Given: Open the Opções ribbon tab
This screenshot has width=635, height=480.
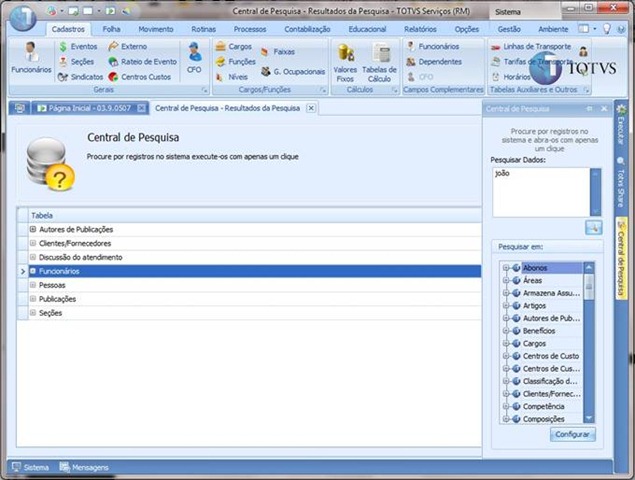Looking at the screenshot, I should 467,29.
